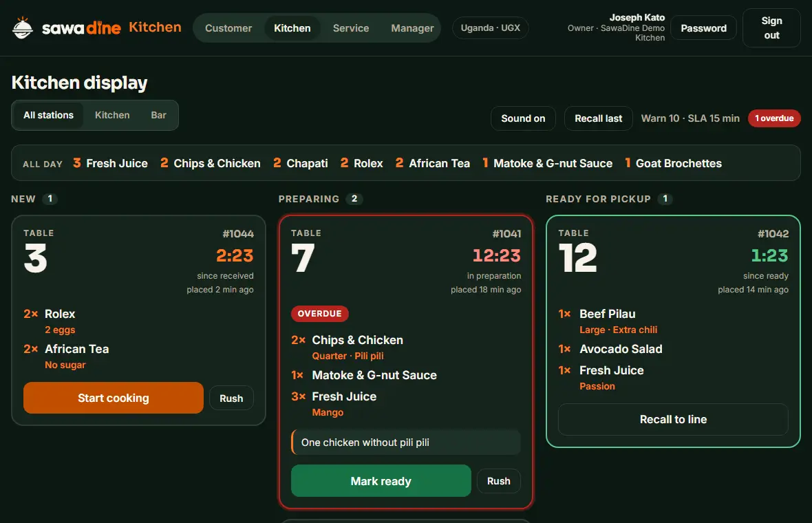
Task: Click Chapati in the All Day summary
Action: [300, 163]
